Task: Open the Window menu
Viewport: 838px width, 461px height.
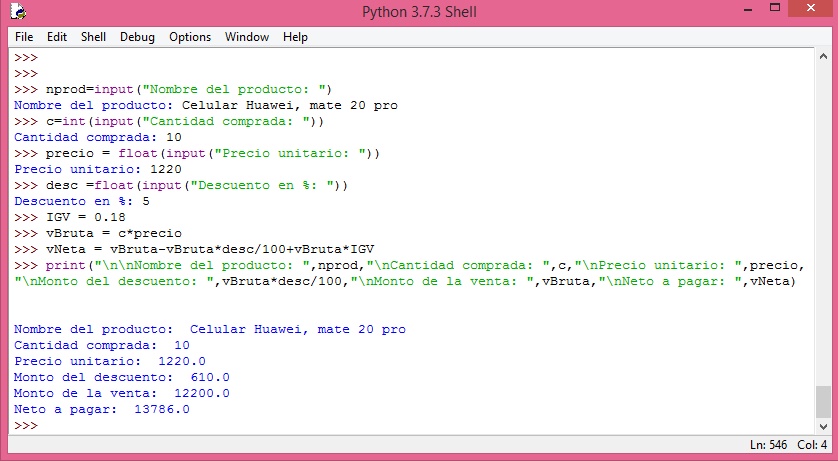Action: point(247,37)
